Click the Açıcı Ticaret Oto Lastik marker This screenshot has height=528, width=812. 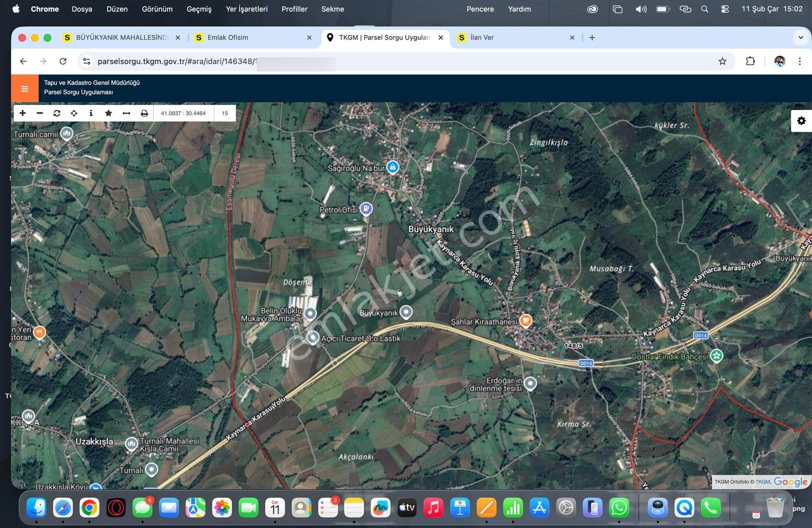[313, 337]
